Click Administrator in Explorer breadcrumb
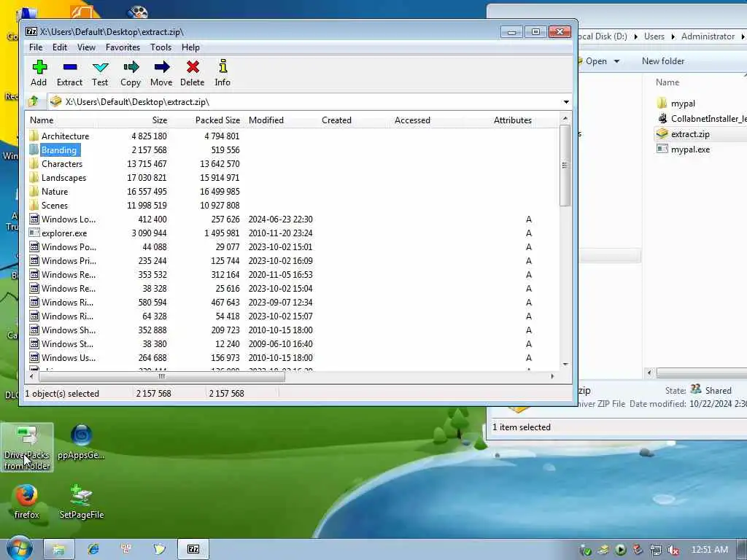This screenshot has height=560, width=747. point(708,36)
